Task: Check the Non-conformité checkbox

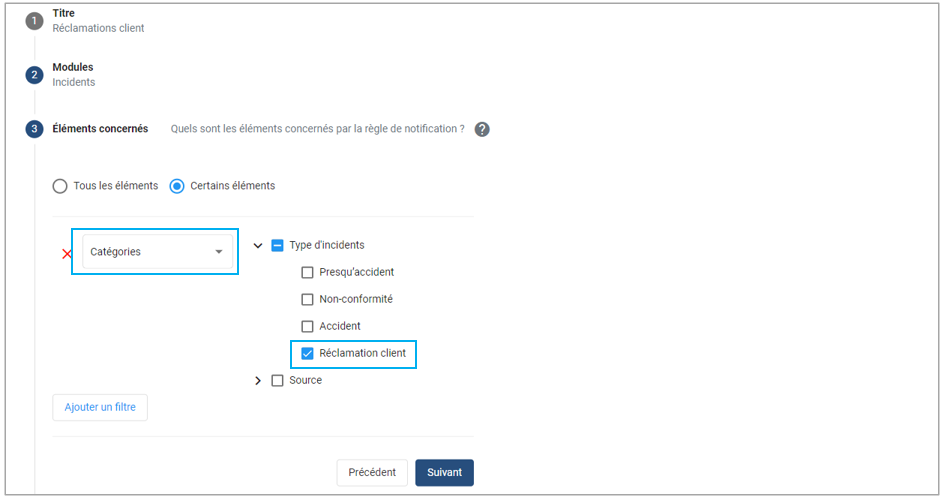Action: (x=308, y=299)
